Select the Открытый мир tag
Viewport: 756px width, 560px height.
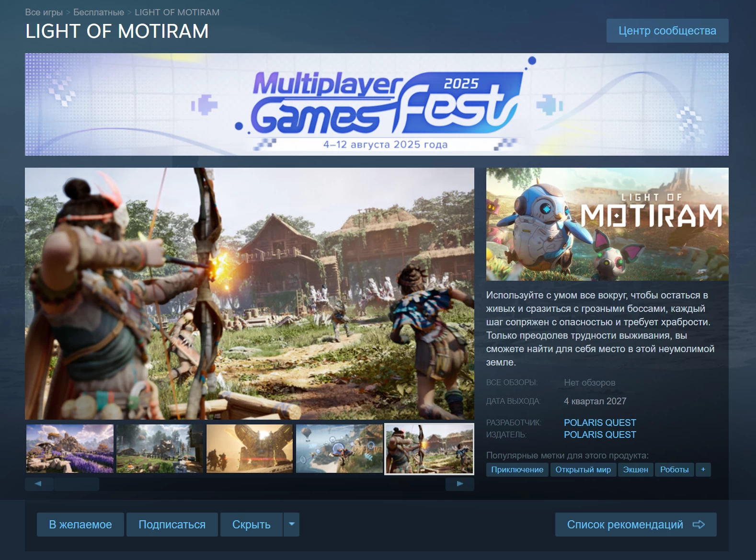click(583, 469)
